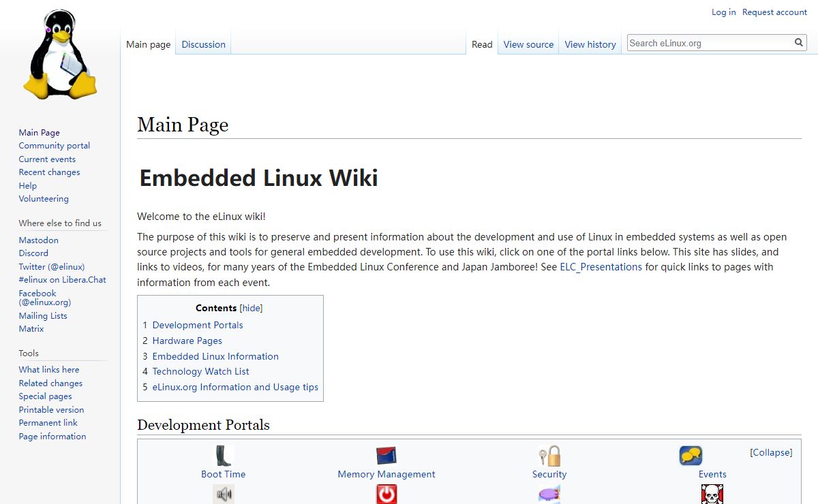Open the Mastodon link
This screenshot has width=818, height=504.
[x=39, y=240]
